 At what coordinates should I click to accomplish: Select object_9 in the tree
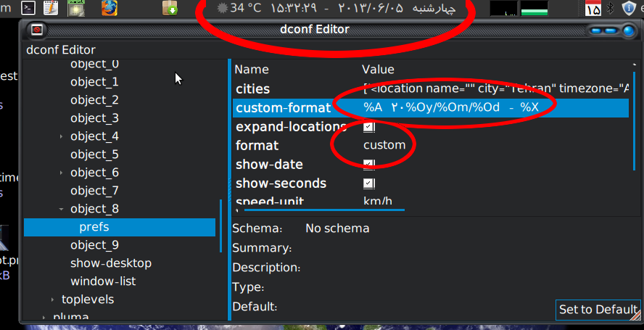click(94, 245)
